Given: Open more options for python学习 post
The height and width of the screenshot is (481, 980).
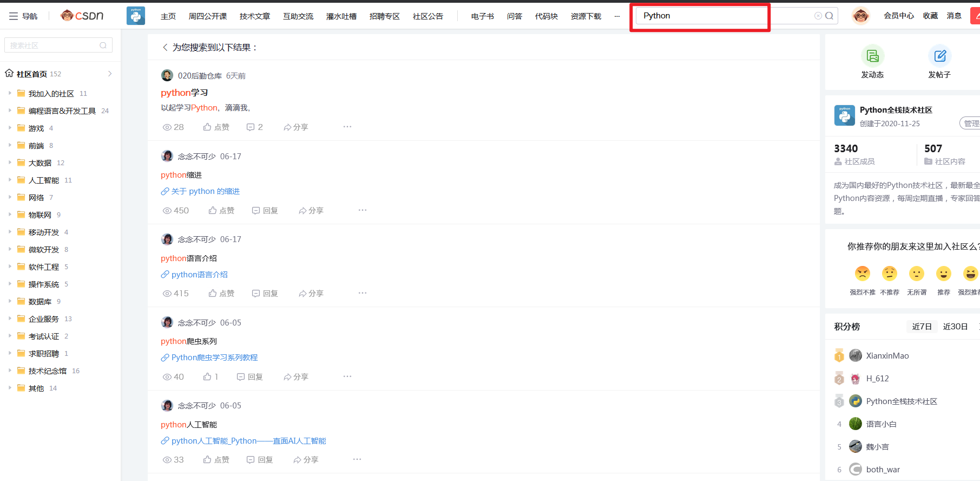Looking at the screenshot, I should [x=347, y=127].
